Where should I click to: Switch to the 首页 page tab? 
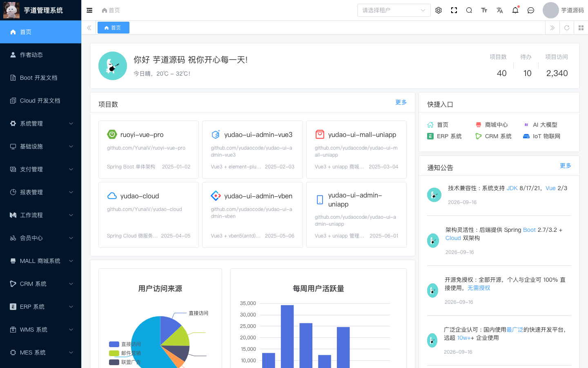click(x=114, y=28)
